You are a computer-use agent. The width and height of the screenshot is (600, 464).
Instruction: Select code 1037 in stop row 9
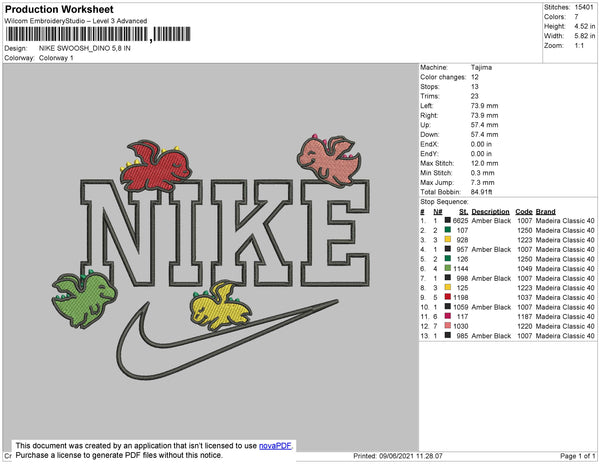click(x=525, y=297)
